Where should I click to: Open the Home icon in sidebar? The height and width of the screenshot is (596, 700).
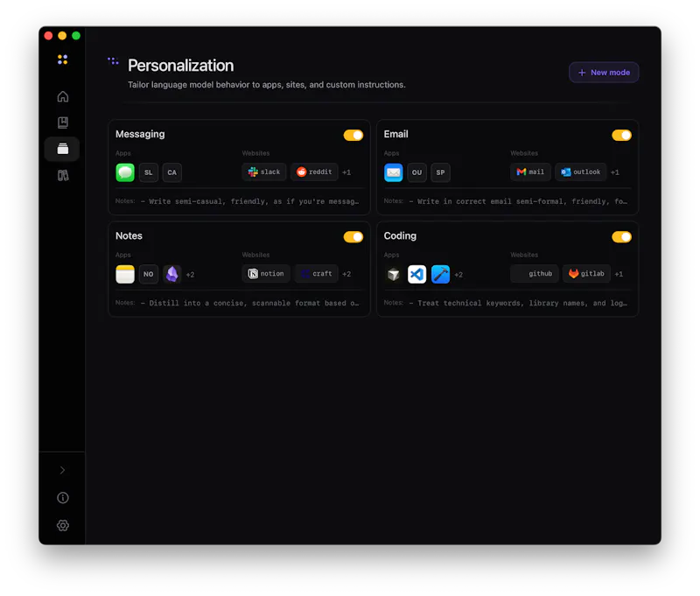(x=63, y=96)
